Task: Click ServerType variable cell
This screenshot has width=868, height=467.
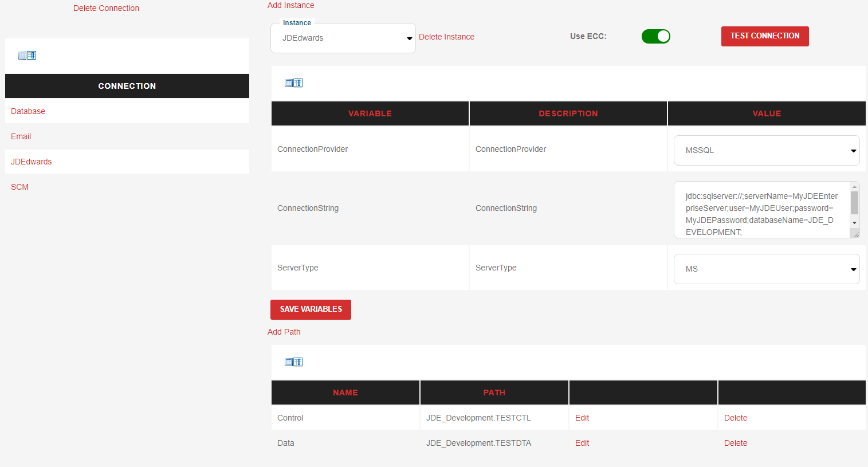Action: pyautogui.click(x=370, y=268)
